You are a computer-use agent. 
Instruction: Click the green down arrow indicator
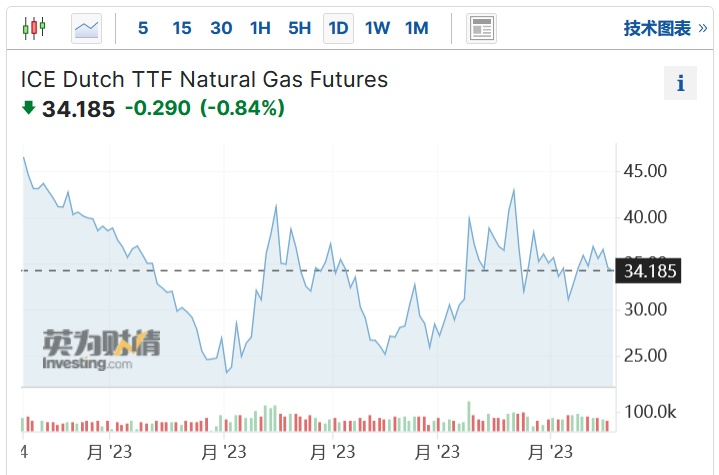28,108
